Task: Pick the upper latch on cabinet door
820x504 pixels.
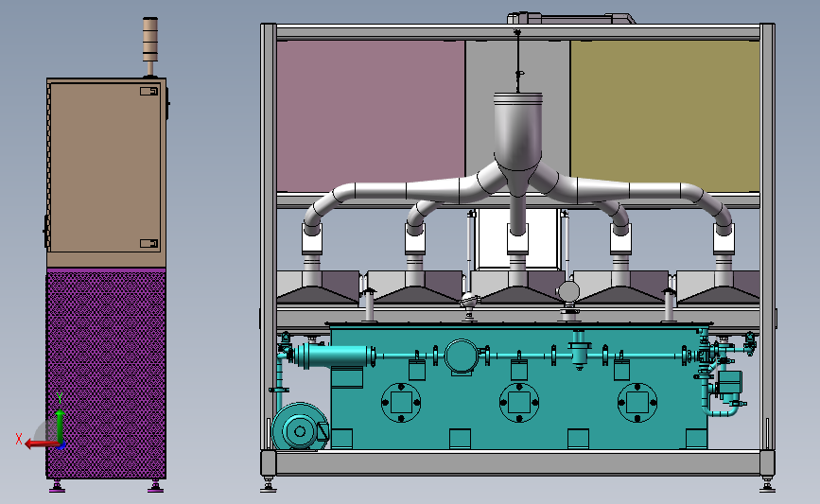Action: [149, 91]
